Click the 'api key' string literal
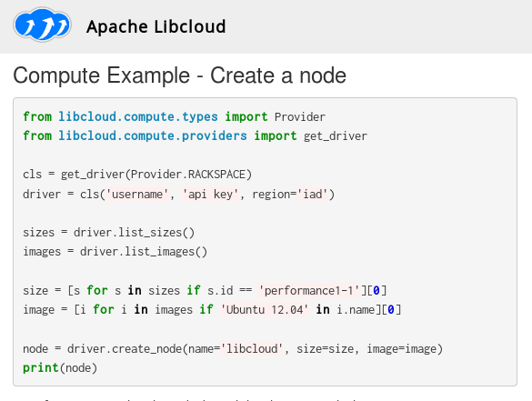The height and width of the screenshot is (401, 532). (210, 195)
